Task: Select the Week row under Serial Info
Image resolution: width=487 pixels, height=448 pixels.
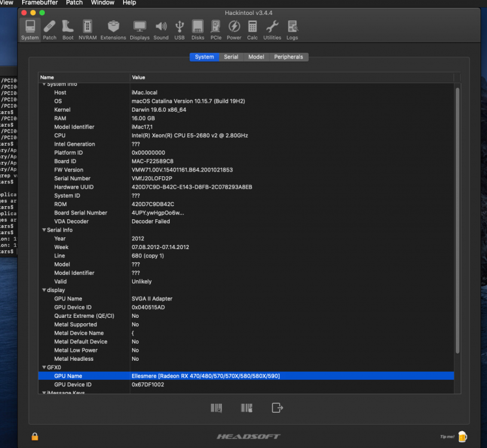Action: (x=246, y=247)
